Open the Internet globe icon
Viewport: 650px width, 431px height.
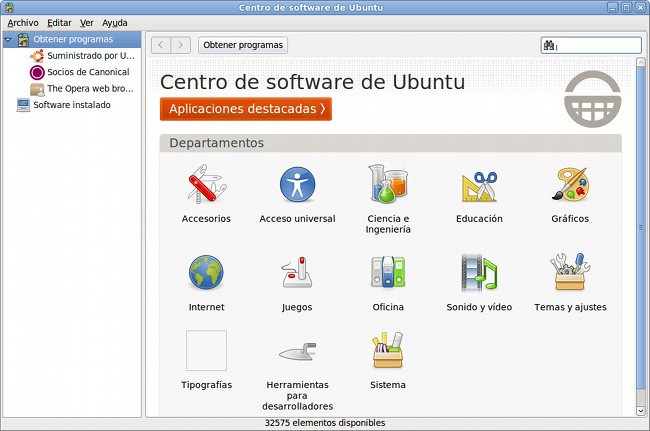[x=206, y=272]
